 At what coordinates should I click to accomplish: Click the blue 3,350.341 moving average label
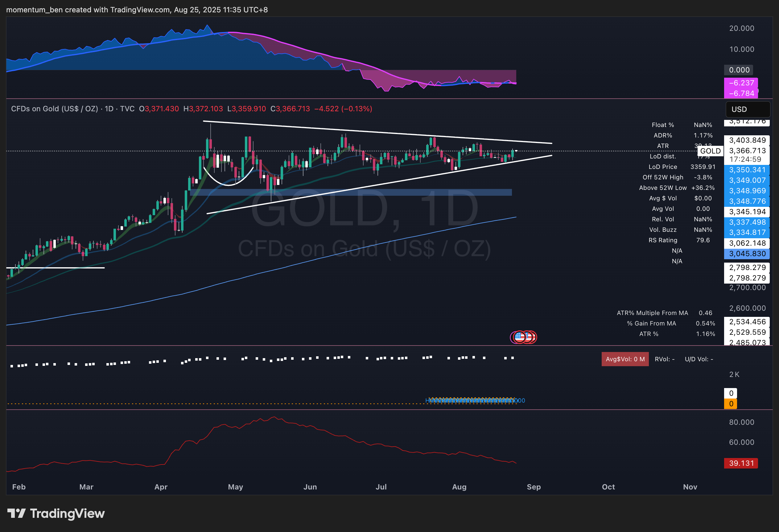click(x=747, y=170)
